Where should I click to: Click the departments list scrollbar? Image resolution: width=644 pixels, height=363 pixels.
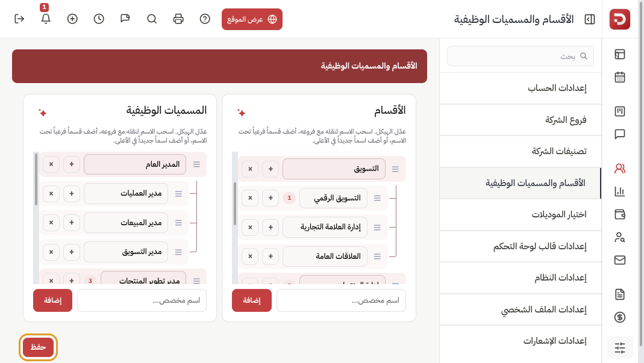coord(235,204)
